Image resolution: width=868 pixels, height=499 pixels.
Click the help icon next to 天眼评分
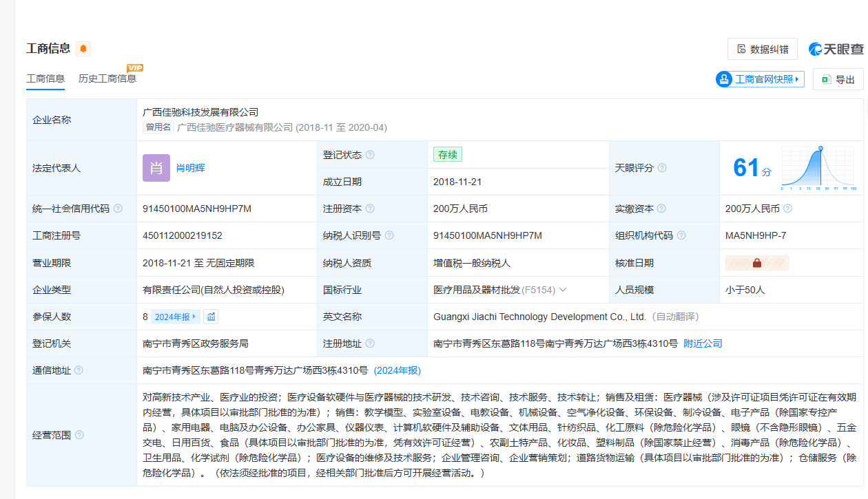pyautogui.click(x=662, y=168)
